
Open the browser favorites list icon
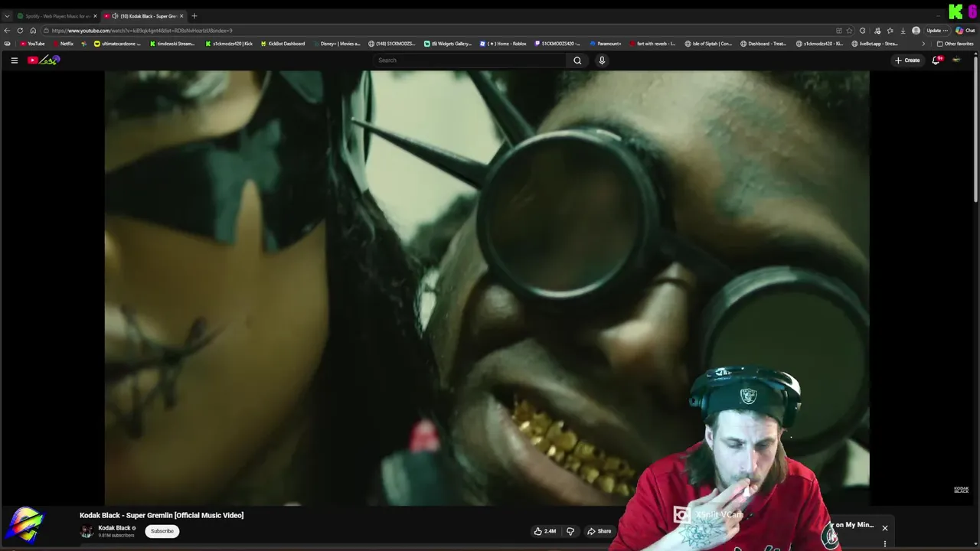tap(890, 31)
